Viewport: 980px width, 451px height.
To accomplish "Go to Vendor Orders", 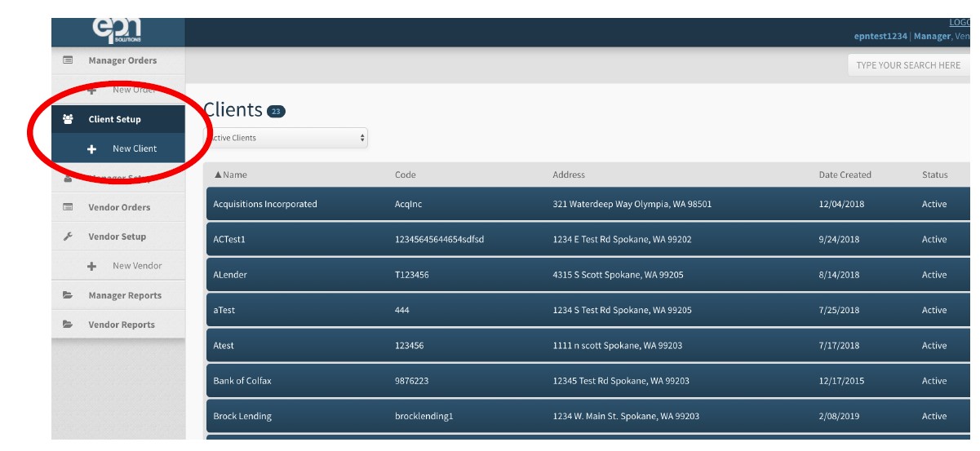I will [x=118, y=207].
